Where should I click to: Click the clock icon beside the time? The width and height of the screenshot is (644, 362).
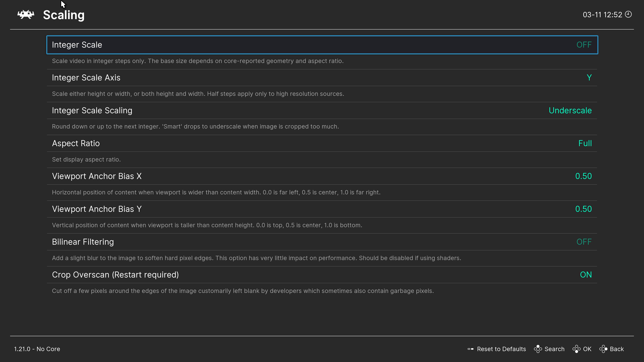[628, 14]
